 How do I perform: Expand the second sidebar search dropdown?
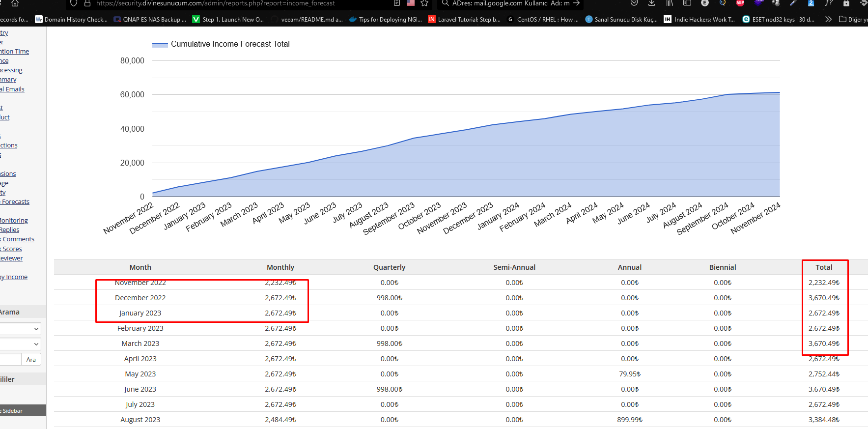[20, 344]
